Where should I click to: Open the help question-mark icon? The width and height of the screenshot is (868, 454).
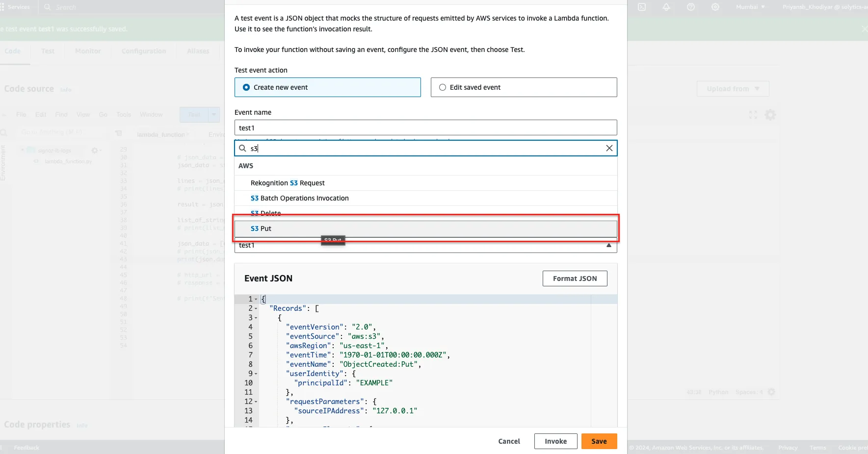pos(691,7)
